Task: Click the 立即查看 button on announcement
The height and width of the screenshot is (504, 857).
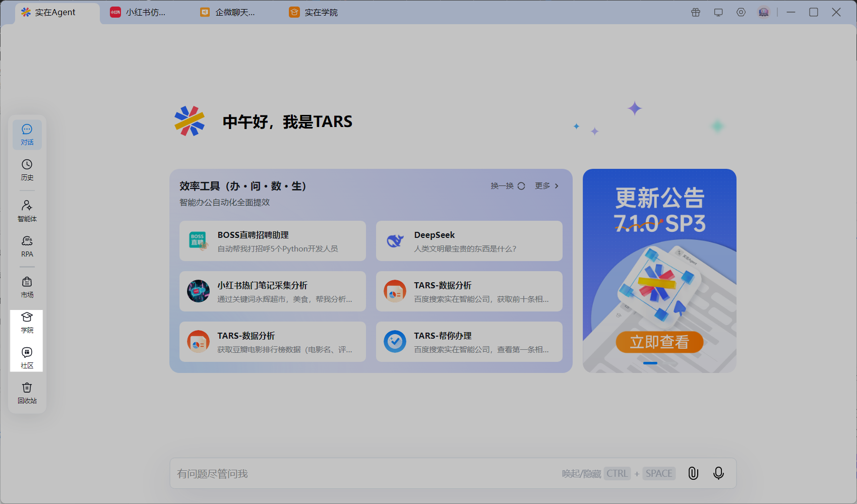Action: [x=659, y=342]
